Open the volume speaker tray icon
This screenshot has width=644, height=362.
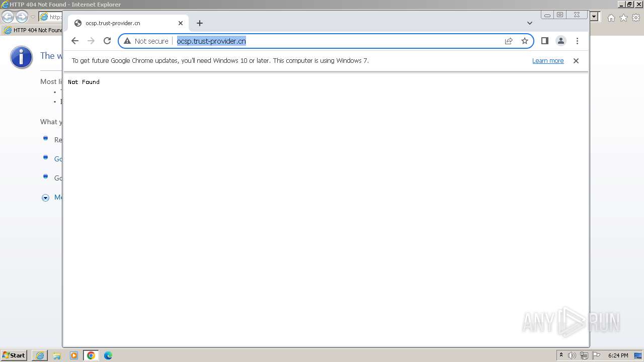click(572, 355)
